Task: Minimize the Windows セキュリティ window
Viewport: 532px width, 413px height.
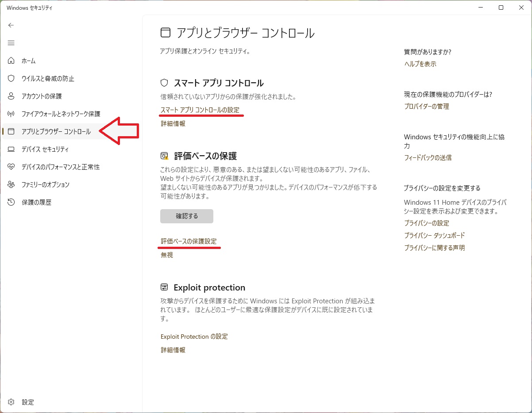Action: 481,8
